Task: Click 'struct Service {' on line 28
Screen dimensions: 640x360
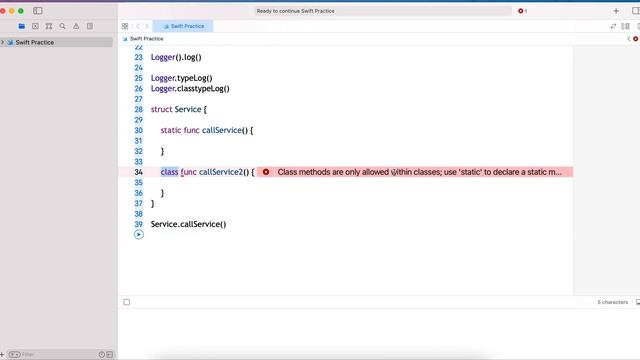Action: click(179, 109)
